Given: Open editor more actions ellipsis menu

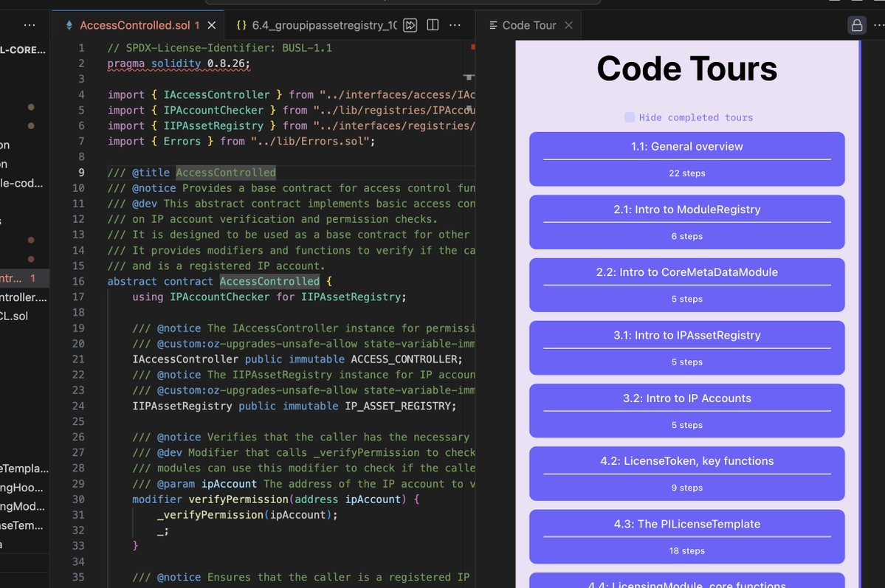Looking at the screenshot, I should tap(455, 25).
